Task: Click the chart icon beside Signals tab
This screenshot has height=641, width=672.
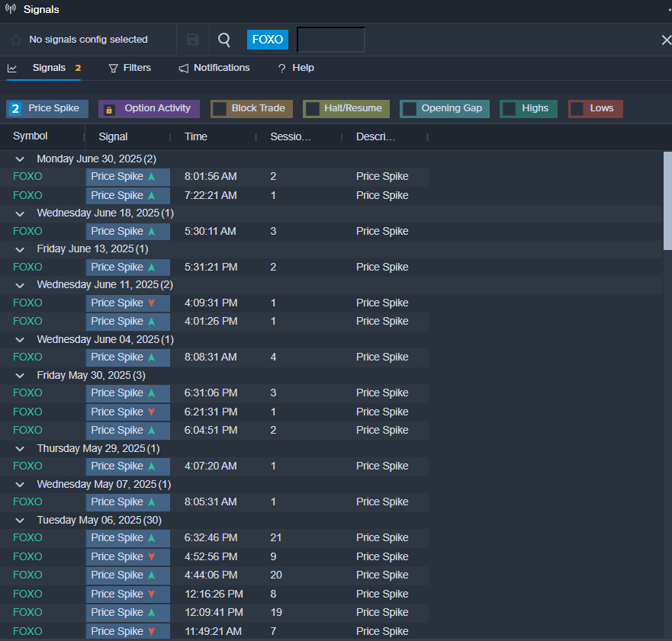Action: tap(12, 68)
